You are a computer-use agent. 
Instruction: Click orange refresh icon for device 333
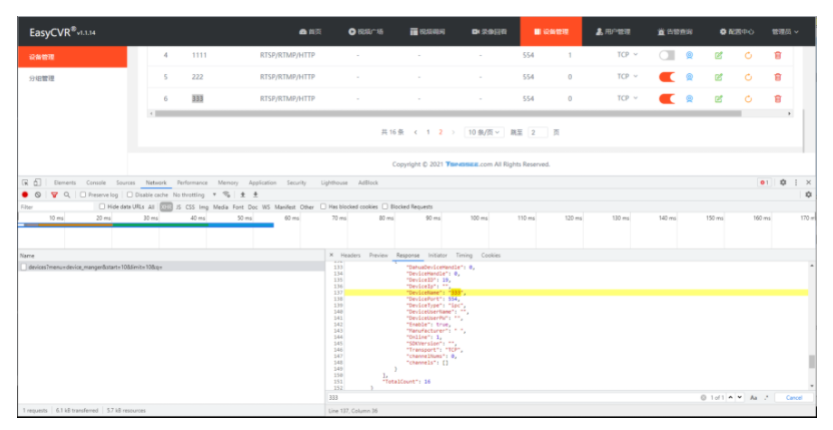coord(748,99)
